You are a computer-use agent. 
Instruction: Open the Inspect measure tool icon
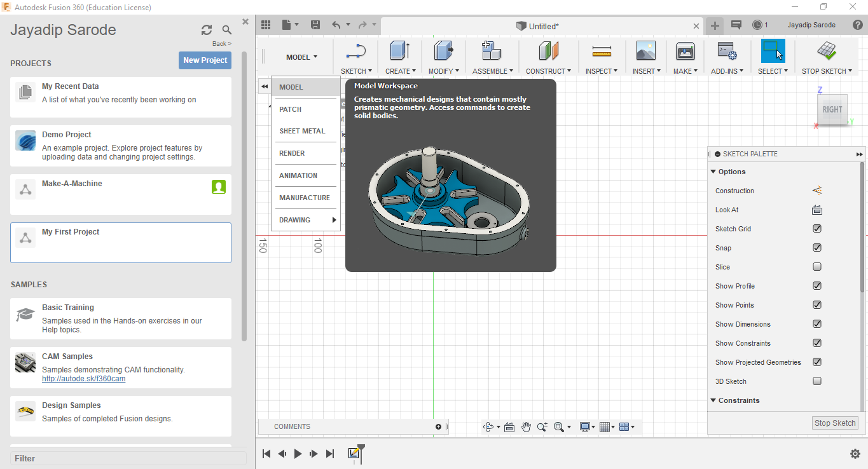(x=601, y=51)
